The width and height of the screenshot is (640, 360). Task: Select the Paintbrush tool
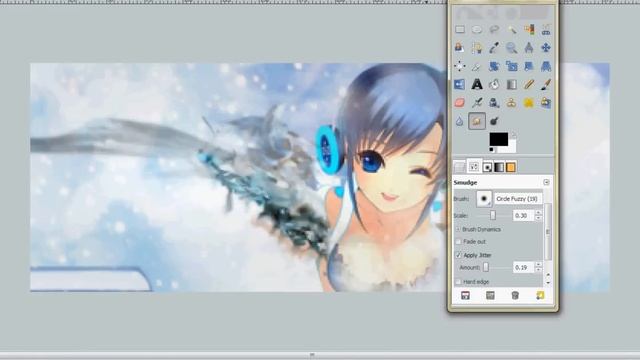click(546, 84)
